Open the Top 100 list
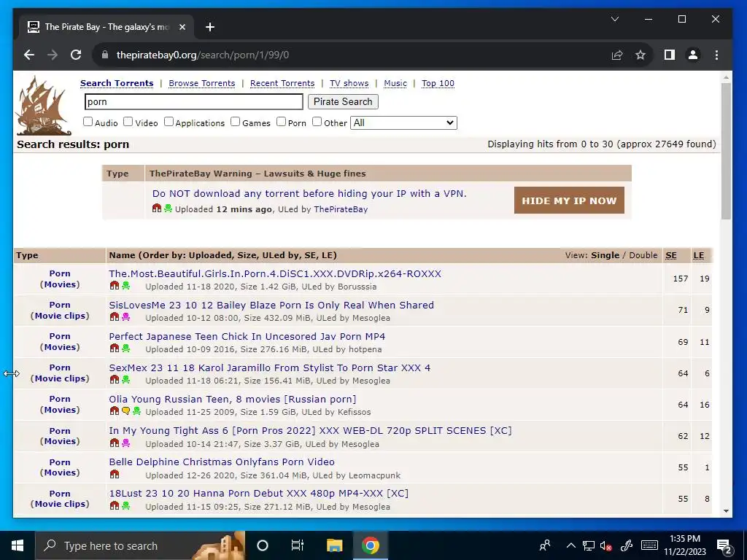The width and height of the screenshot is (747, 560). coord(438,83)
